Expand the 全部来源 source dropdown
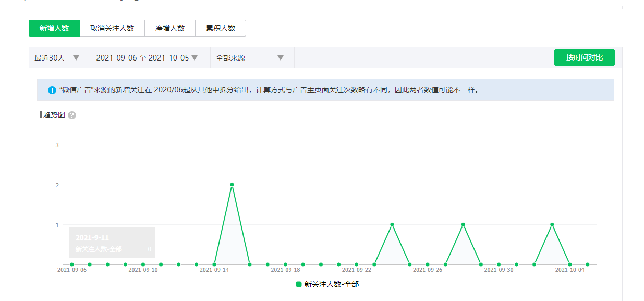The image size is (644, 301). (250, 58)
